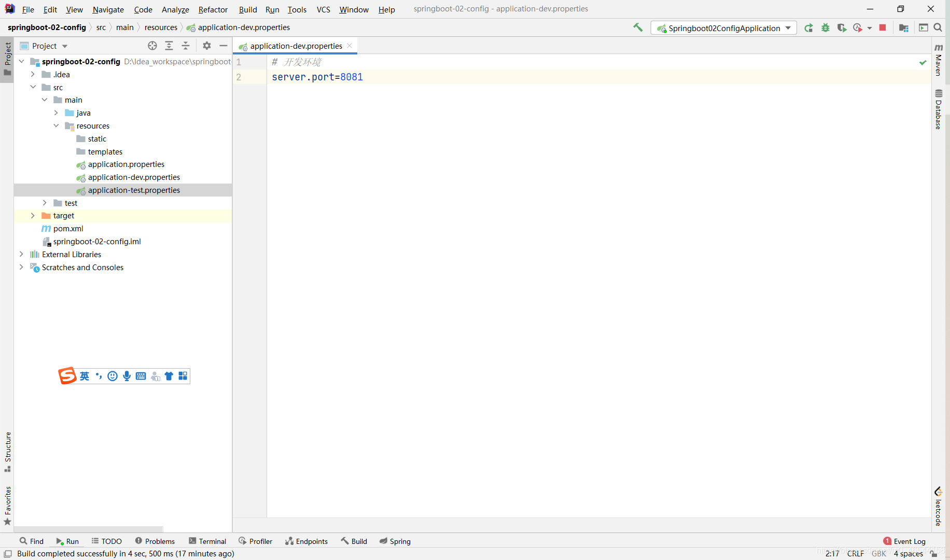
Task: Collapse the resources folder
Action: [x=56, y=125]
